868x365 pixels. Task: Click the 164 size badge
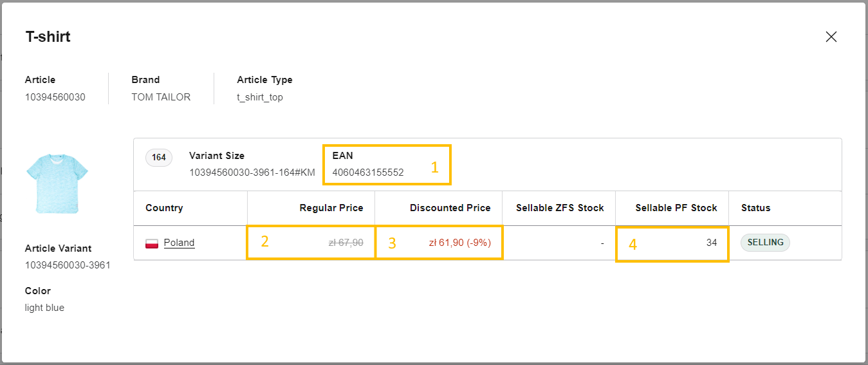pos(159,158)
